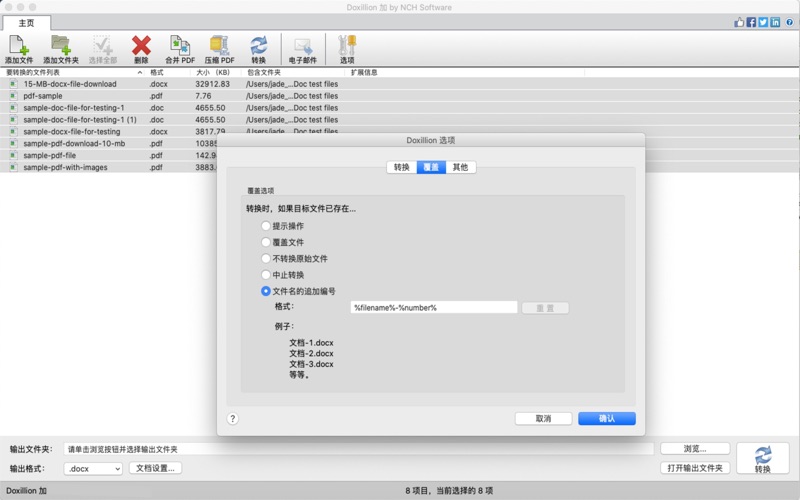Select the 提示操作 radio button
The width and height of the screenshot is (800, 500).
click(266, 226)
